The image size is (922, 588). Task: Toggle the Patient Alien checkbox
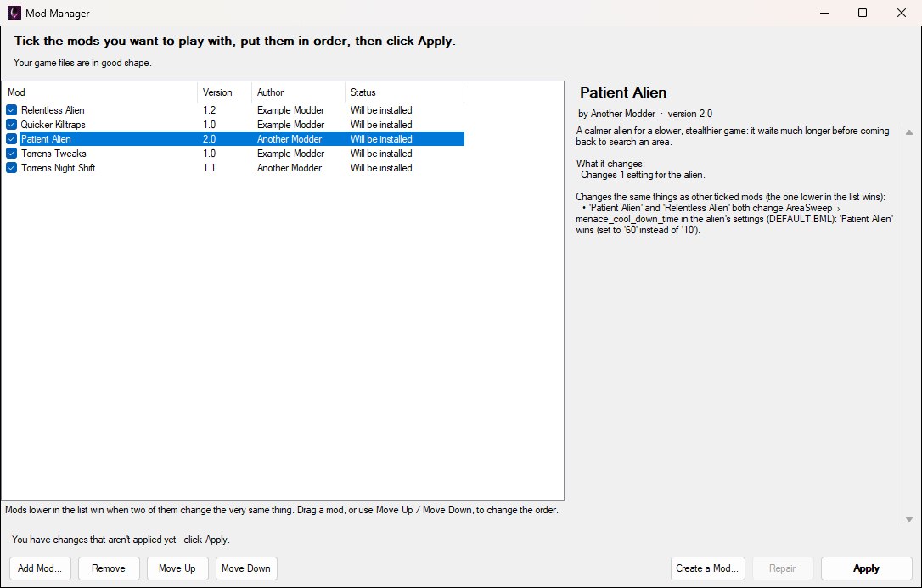click(x=11, y=139)
